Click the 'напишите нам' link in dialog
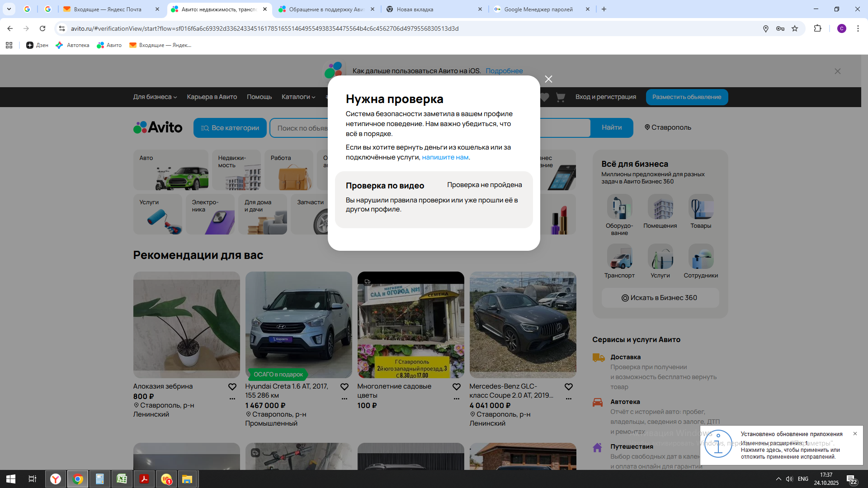This screenshot has height=488, width=868. coord(445,157)
